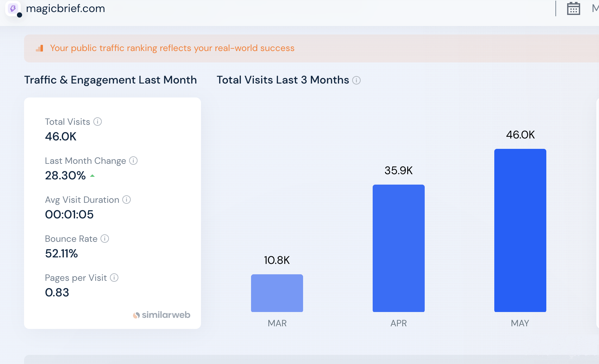The image size is (599, 364).
Task: Click the 46.0K label above the MAY bar
Action: click(x=520, y=135)
